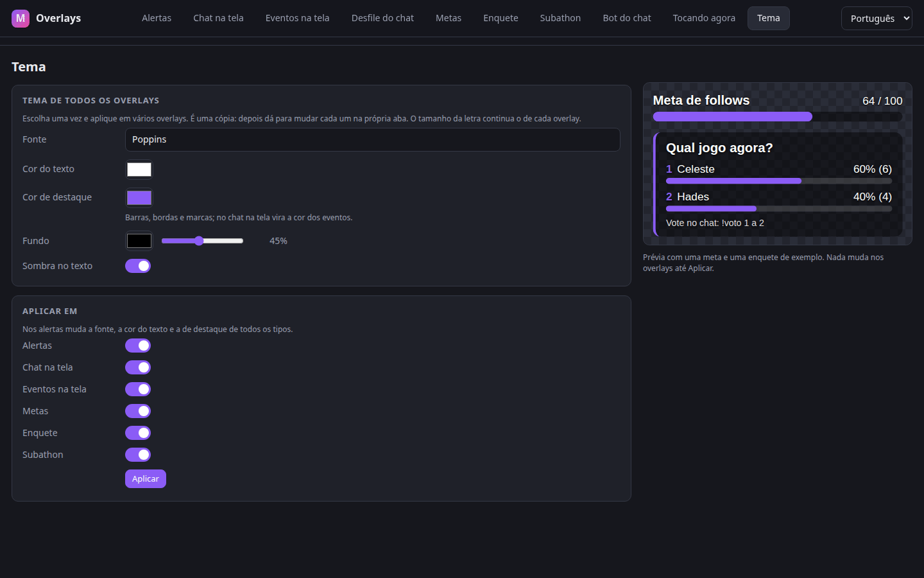Open the Enquete tab

click(501, 18)
